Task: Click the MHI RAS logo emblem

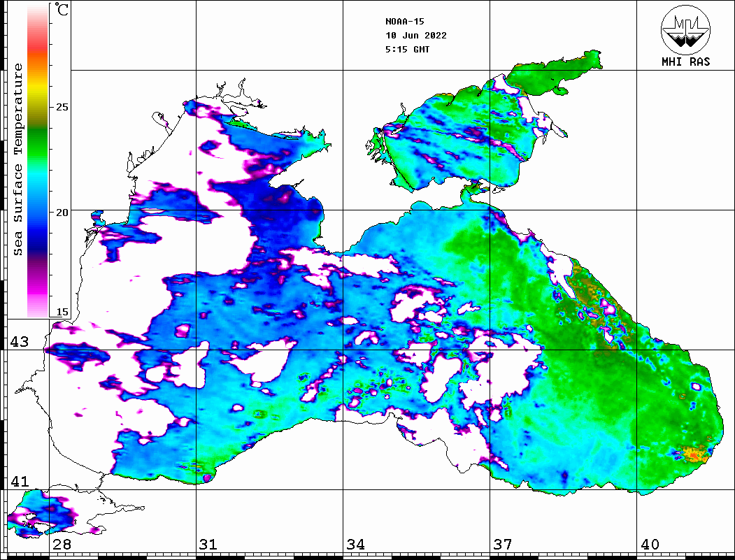Action: [685, 29]
